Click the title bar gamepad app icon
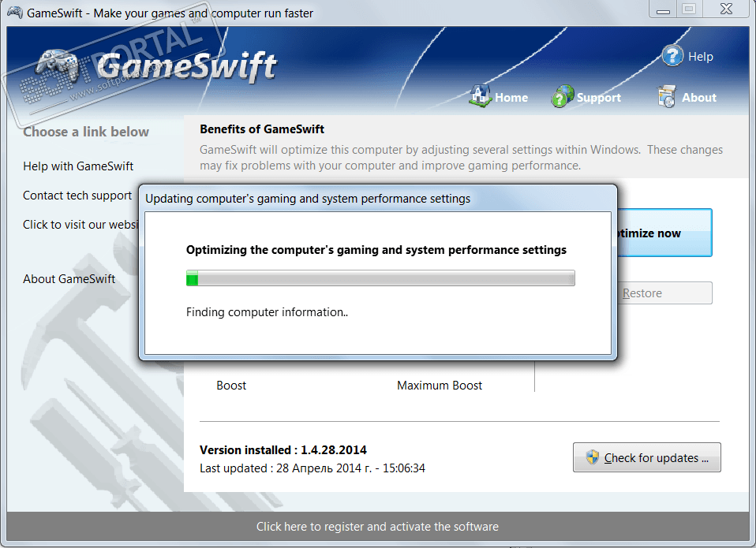The image size is (756, 548). [x=14, y=13]
